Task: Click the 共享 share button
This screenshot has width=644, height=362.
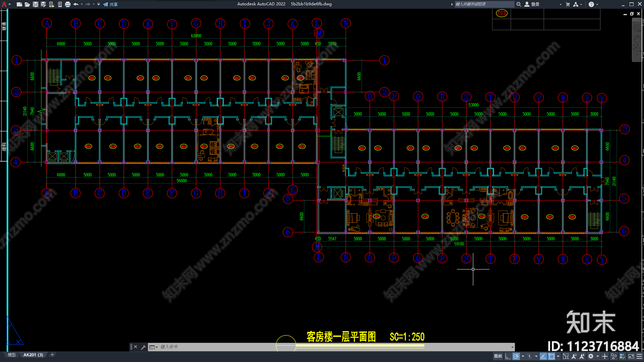Action: pyautogui.click(x=110, y=4)
